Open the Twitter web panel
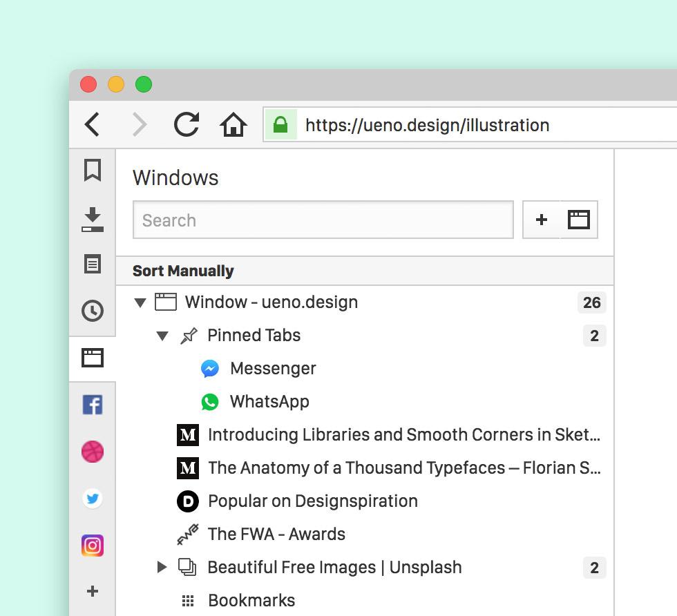 point(93,499)
